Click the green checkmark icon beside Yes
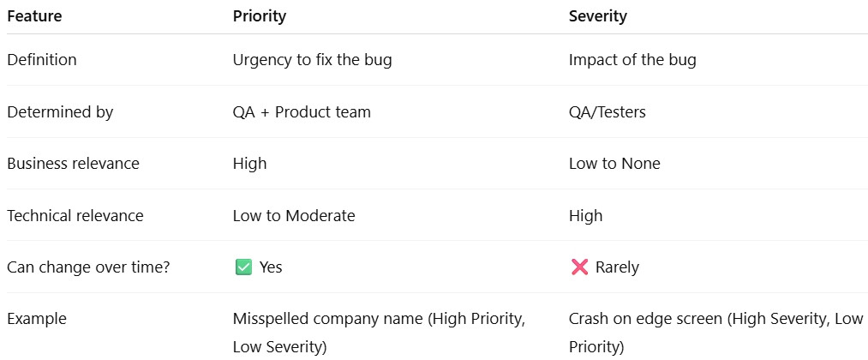This screenshot has height=360, width=868. point(243,267)
